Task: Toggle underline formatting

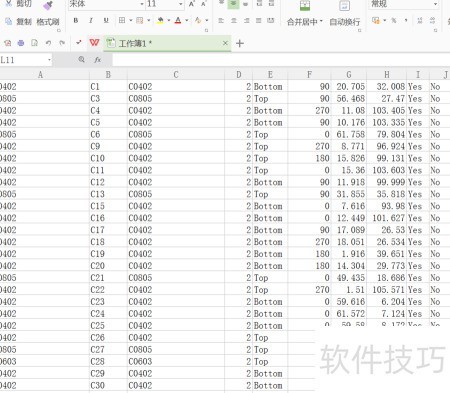Action: pos(106,21)
